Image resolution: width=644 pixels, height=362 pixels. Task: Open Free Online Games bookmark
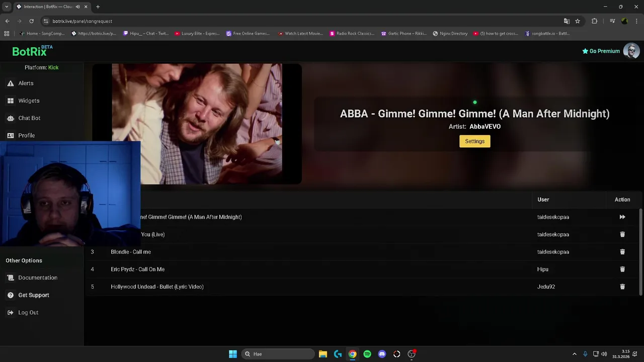click(x=248, y=34)
